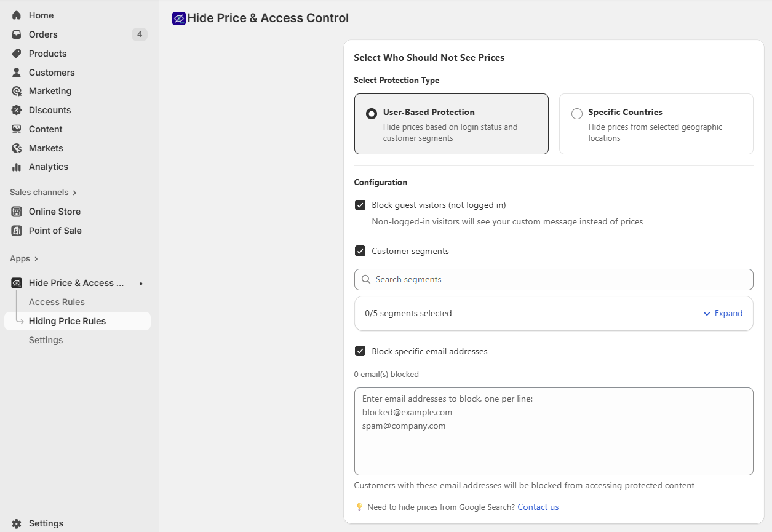The image size is (772, 532).
Task: Expand the Sales channels section
Action: pos(74,193)
